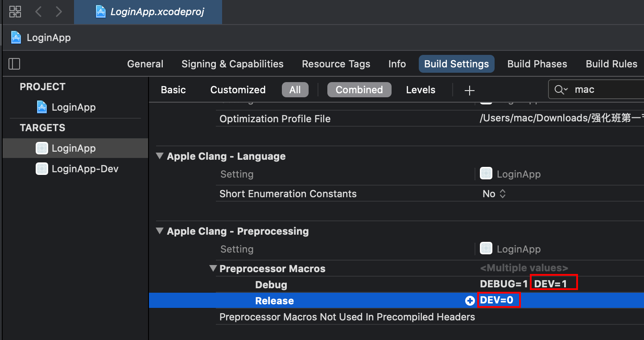
Task: Click the LoginApp-Dev target app icon
Action: point(42,169)
